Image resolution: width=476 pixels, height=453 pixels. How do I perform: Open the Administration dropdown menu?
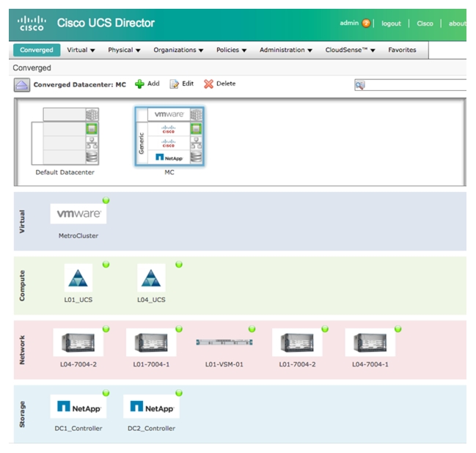285,50
